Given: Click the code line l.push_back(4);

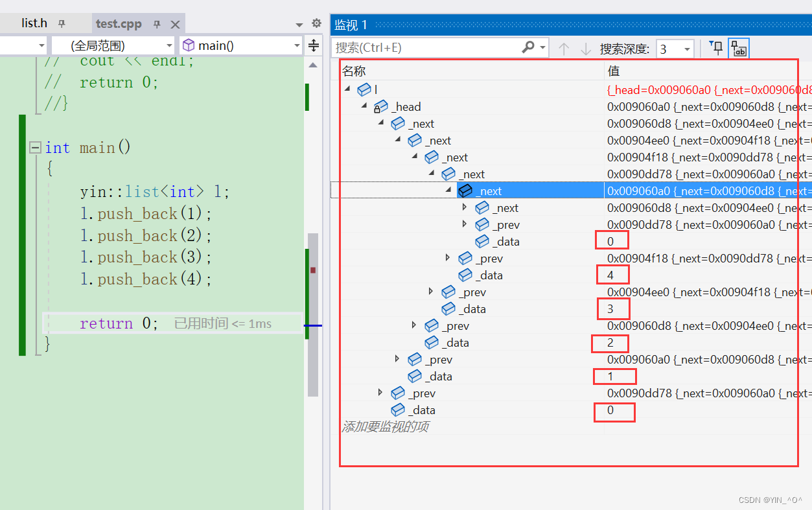Looking at the screenshot, I should [146, 279].
